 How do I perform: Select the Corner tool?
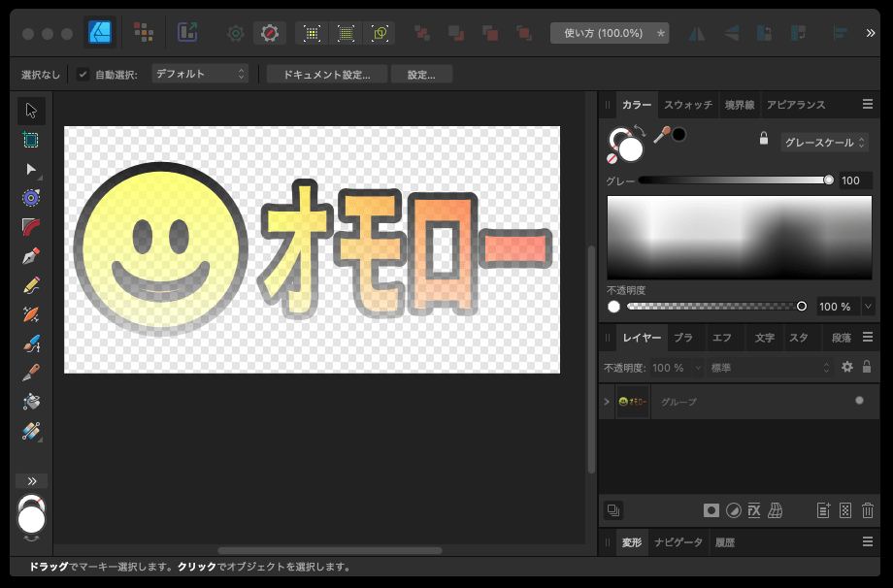tap(30, 226)
